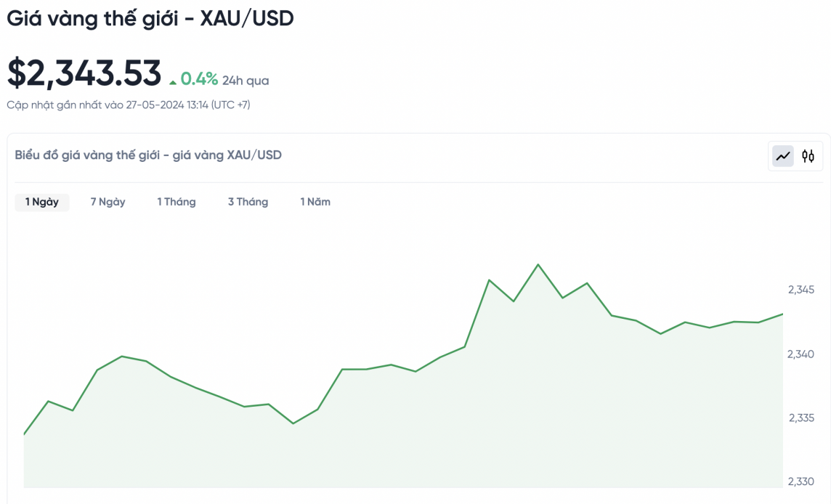Click the 24h qua label
Viewport: 831px width, 504px height.
[246, 81]
